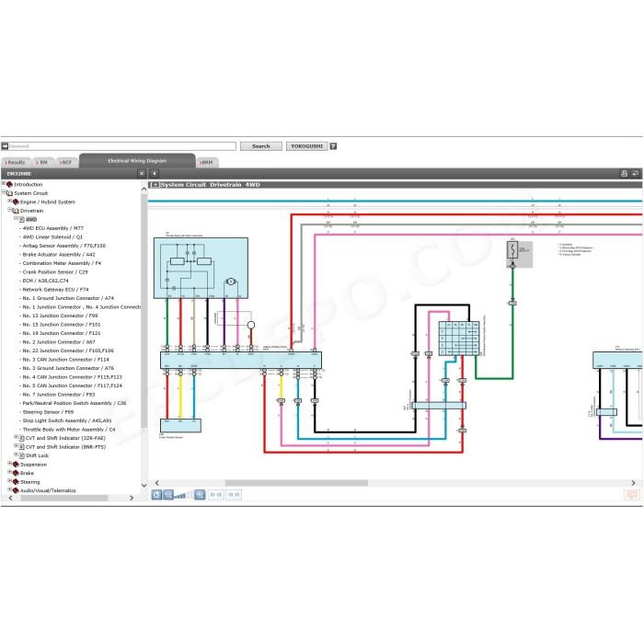Click the Suspension book icon
644x644 pixels.
(x=16, y=465)
